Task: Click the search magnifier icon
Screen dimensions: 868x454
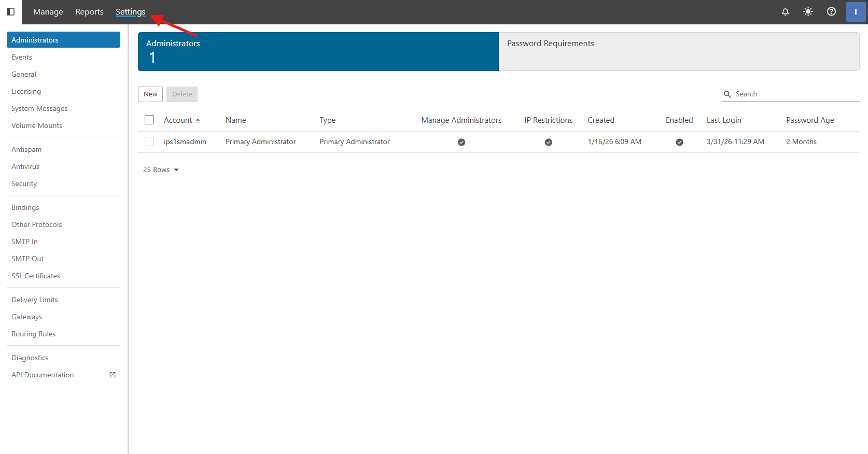Action: [x=727, y=94]
